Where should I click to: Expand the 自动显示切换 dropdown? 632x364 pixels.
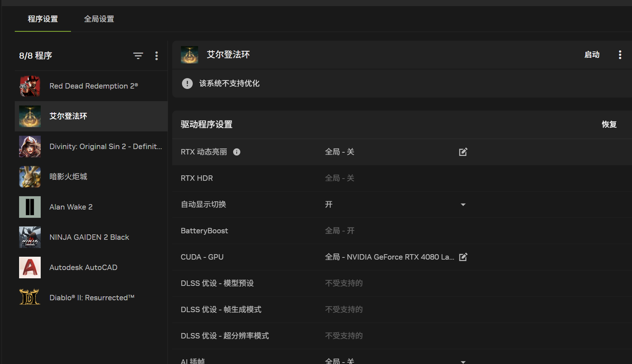[x=463, y=205]
